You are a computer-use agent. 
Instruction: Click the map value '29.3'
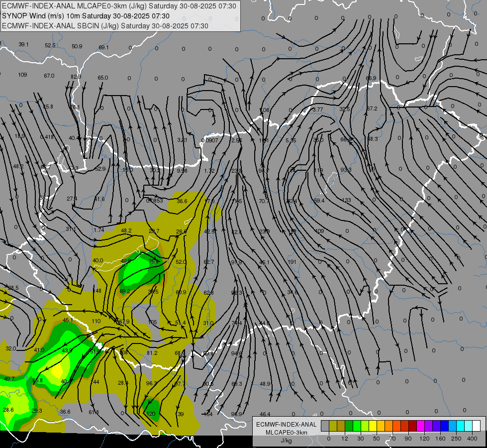(37, 411)
